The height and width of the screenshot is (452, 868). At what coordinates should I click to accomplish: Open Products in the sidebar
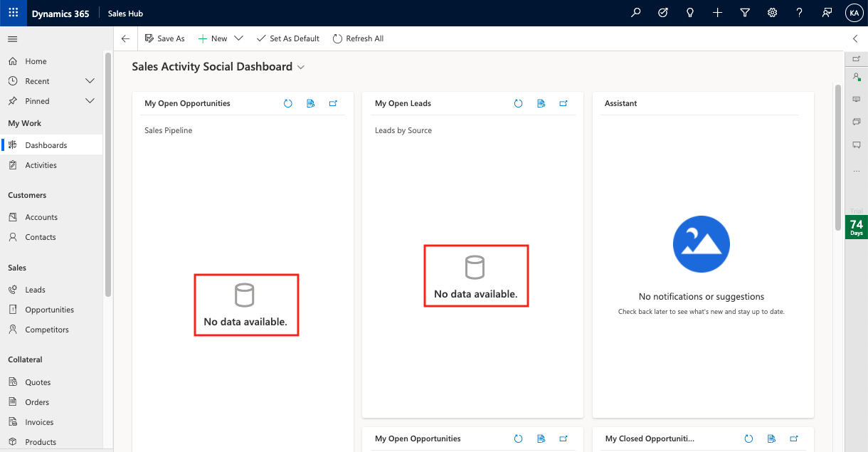pos(51,442)
